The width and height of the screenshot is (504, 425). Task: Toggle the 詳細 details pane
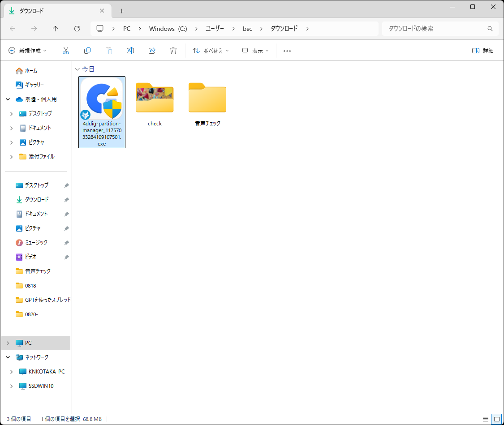coord(483,51)
